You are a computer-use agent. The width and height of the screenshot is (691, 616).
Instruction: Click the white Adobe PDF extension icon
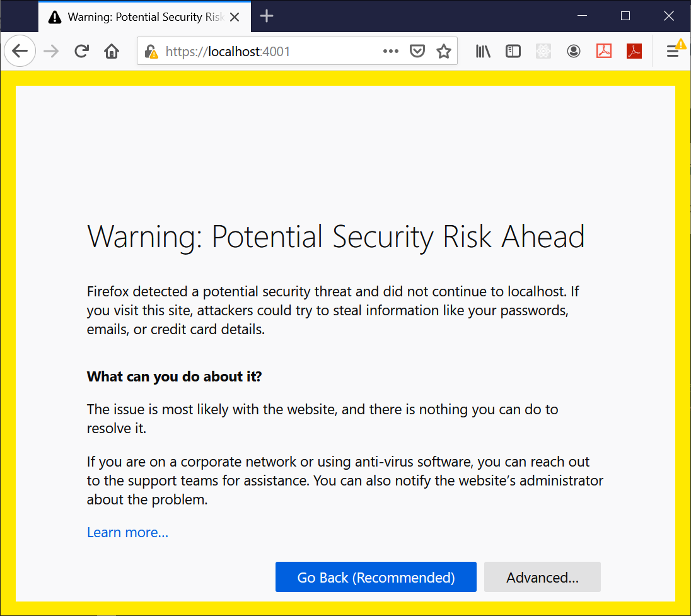603,51
